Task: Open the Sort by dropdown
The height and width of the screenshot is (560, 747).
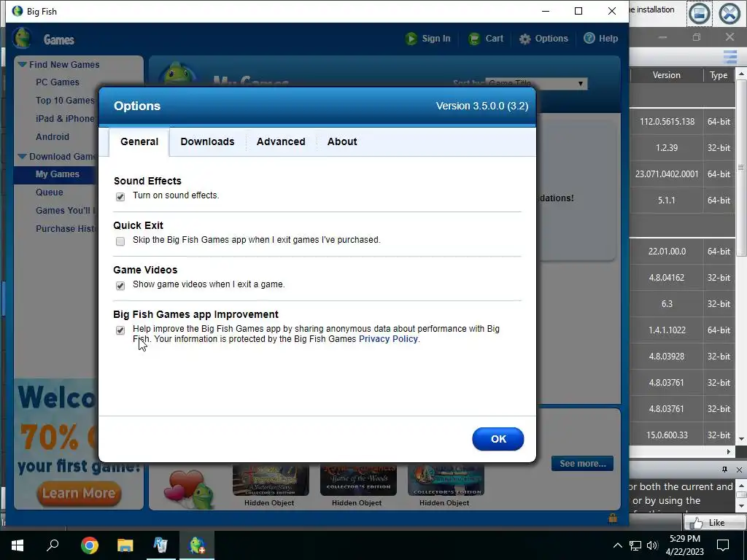Action: tap(536, 83)
